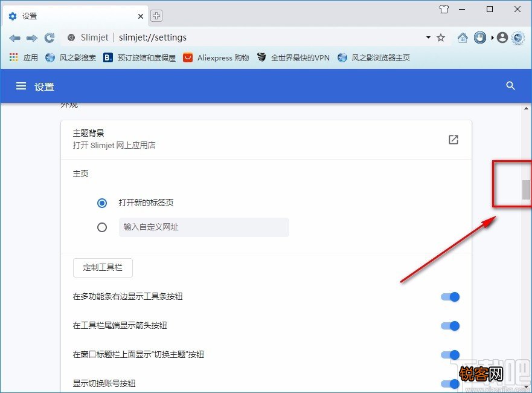Open the ad blocker hand icon
The height and width of the screenshot is (393, 532).
click(x=479, y=37)
